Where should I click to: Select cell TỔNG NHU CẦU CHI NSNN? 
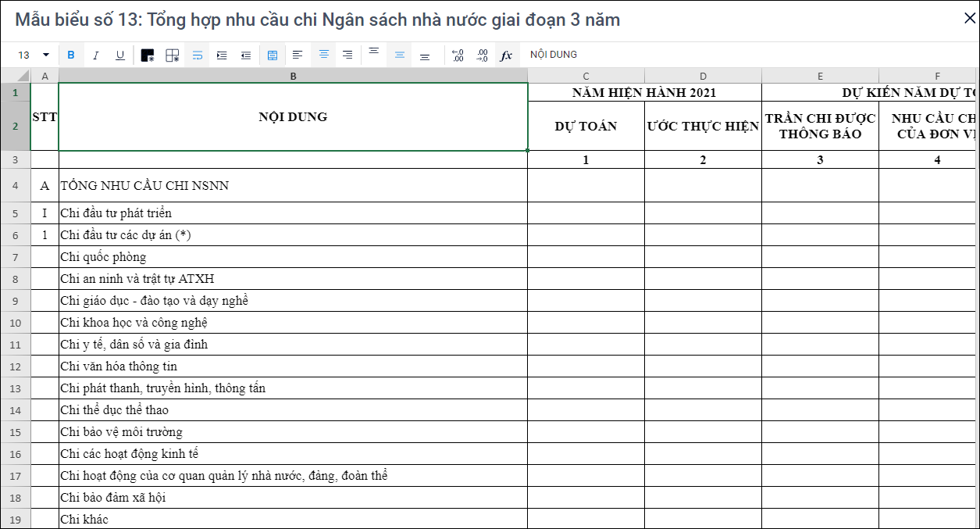pyautogui.click(x=293, y=186)
